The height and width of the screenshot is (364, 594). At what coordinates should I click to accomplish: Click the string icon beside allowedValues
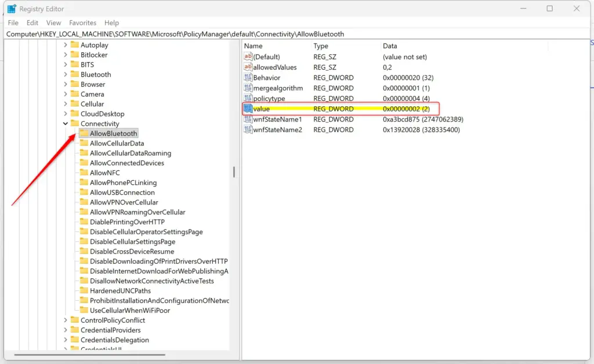point(248,67)
